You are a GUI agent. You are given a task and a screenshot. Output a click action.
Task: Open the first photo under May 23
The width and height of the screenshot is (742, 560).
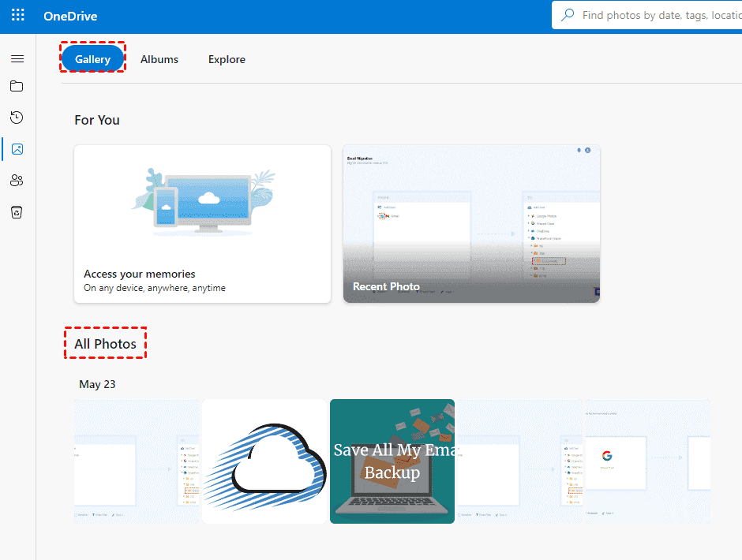click(137, 461)
